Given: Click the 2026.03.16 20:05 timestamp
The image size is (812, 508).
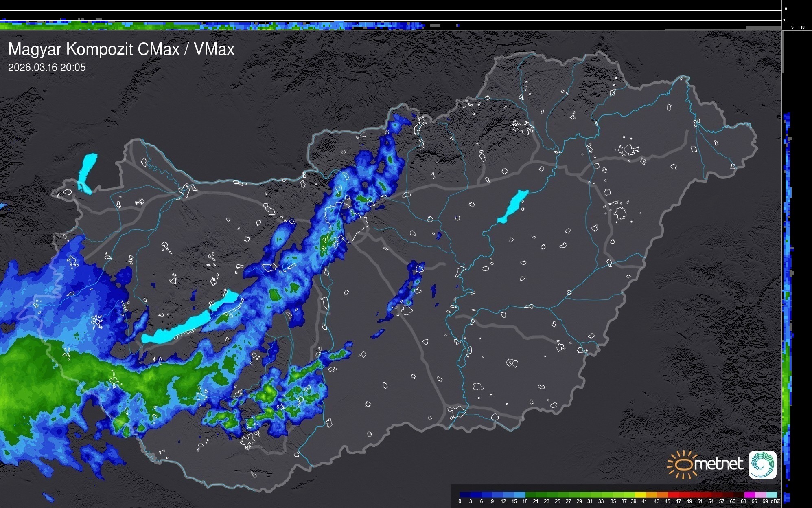Looking at the screenshot, I should [x=47, y=68].
